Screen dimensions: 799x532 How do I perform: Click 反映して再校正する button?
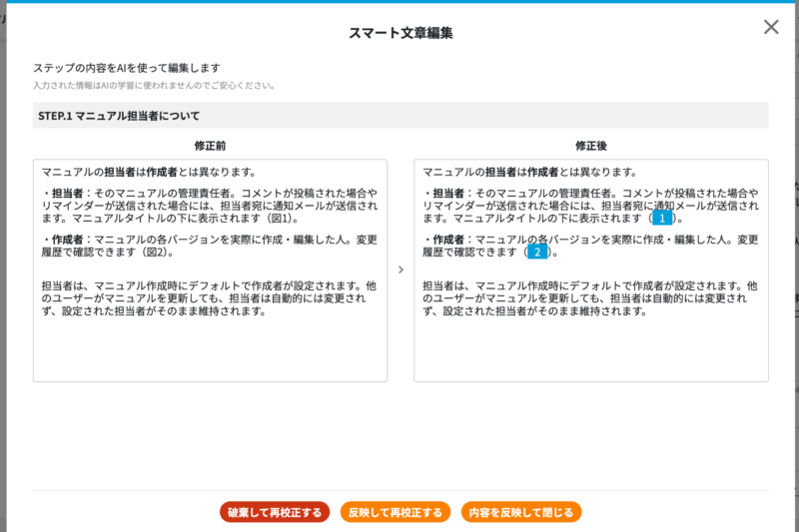(395, 512)
